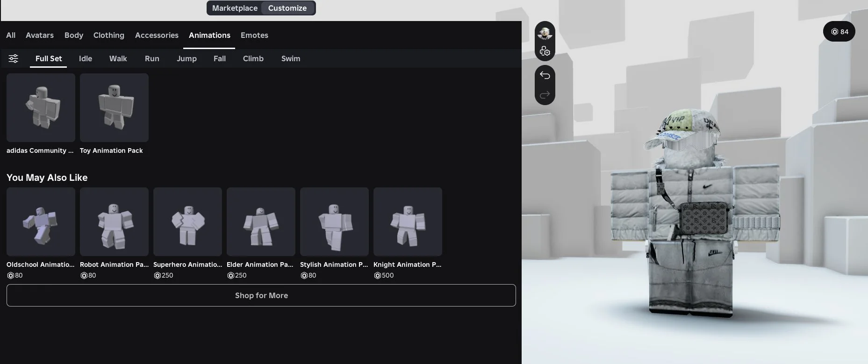Switch to Customize mode
This screenshot has width=868, height=364.
(x=287, y=8)
